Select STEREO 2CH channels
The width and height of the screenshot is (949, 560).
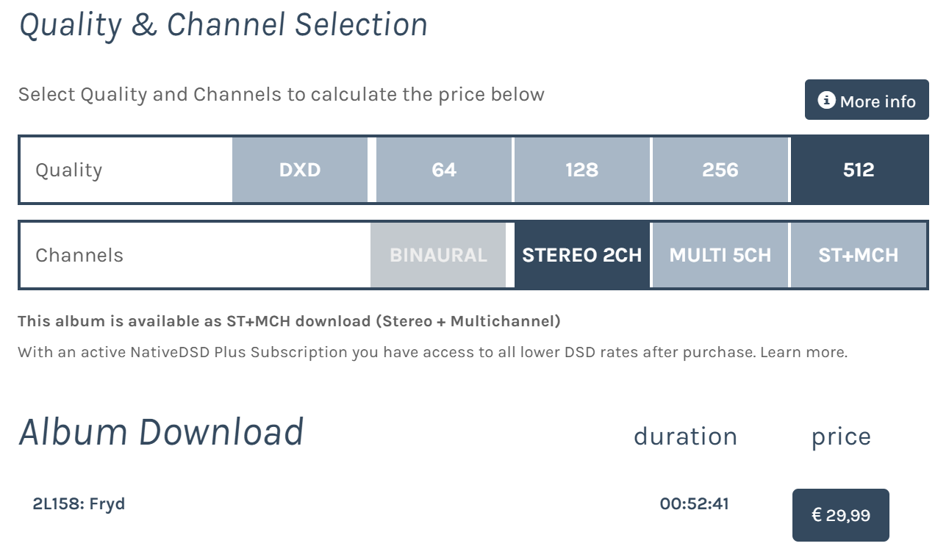582,255
